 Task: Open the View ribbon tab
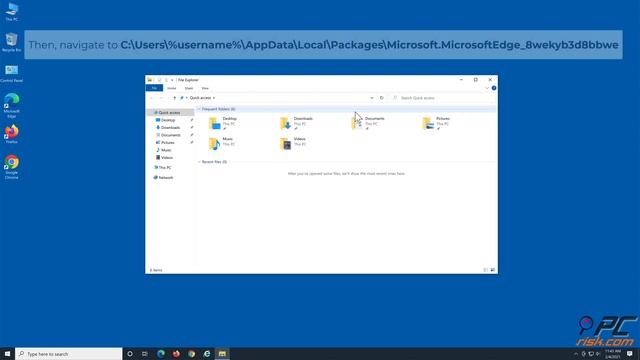[205, 88]
